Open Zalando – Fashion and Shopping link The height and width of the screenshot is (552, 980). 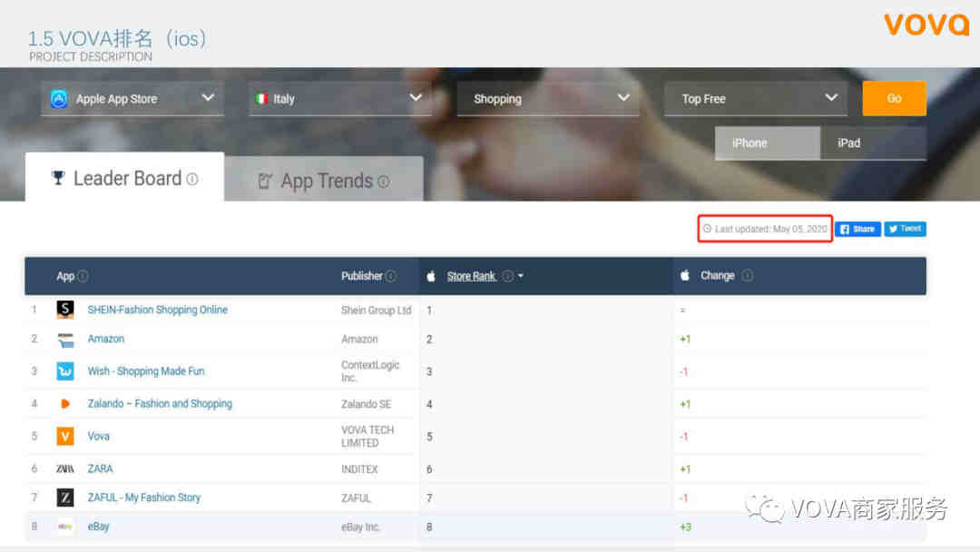pyautogui.click(x=160, y=404)
